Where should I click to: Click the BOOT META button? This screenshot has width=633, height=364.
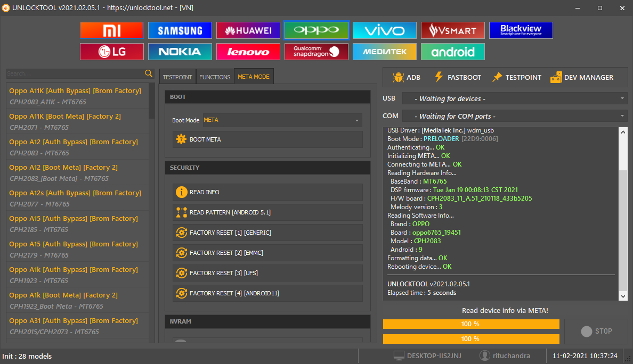point(267,139)
